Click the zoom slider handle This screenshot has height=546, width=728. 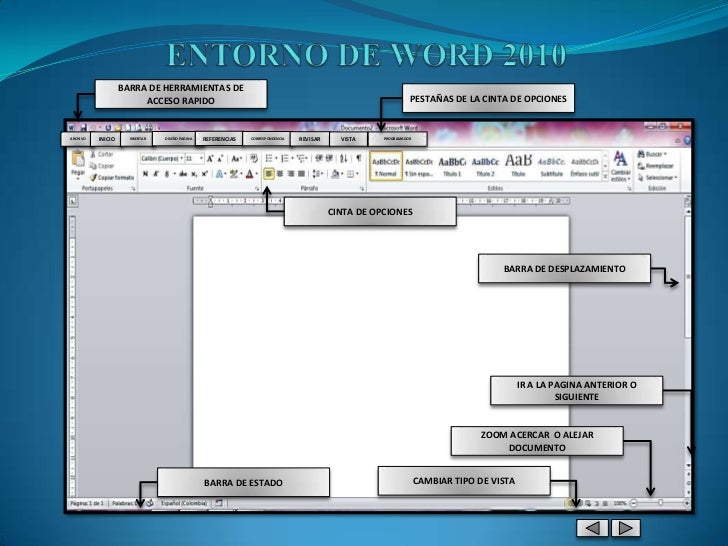660,503
